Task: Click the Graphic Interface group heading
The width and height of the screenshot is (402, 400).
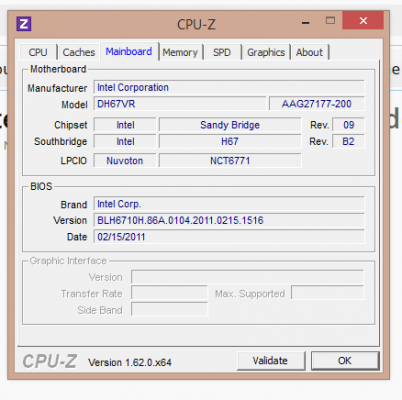Action: pos(68,261)
